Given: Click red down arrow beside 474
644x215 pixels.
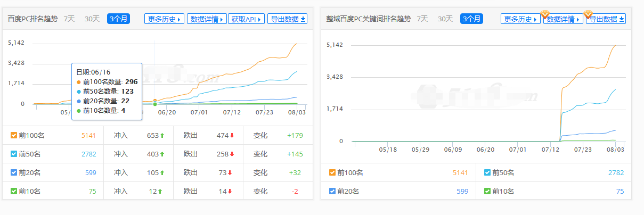Looking at the screenshot, I should [232, 135].
